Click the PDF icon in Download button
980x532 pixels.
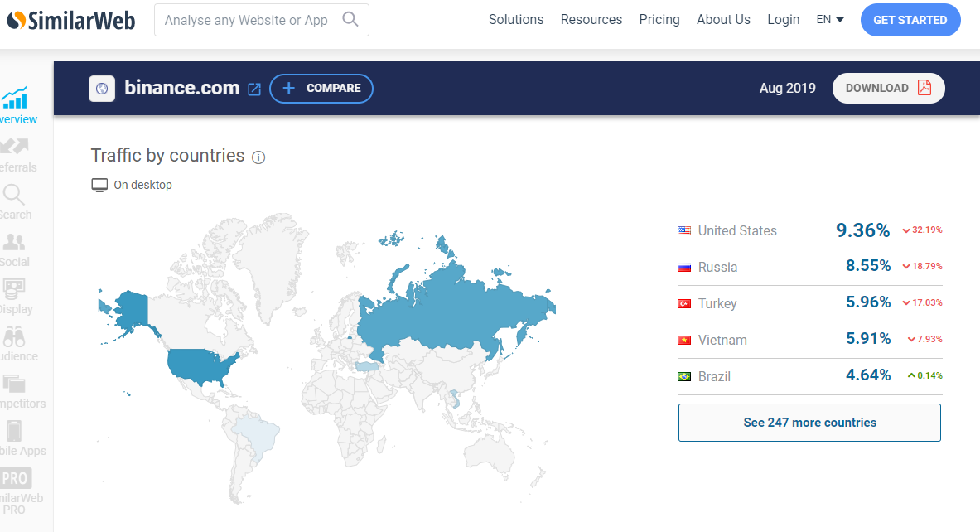pyautogui.click(x=924, y=88)
